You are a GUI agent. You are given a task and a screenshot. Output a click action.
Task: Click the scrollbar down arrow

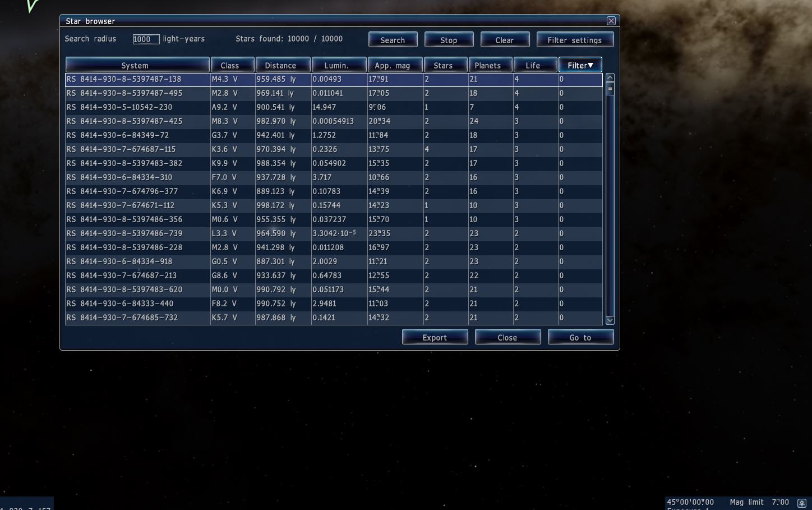pos(610,320)
